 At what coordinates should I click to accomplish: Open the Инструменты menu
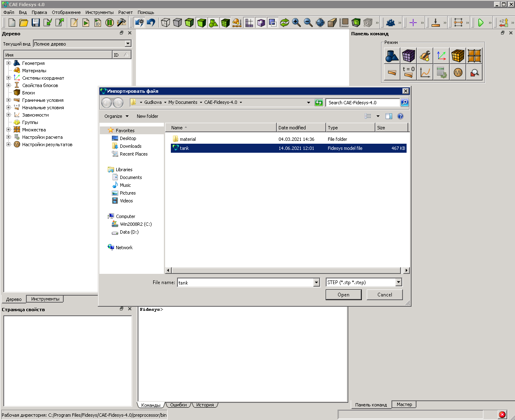click(x=99, y=12)
